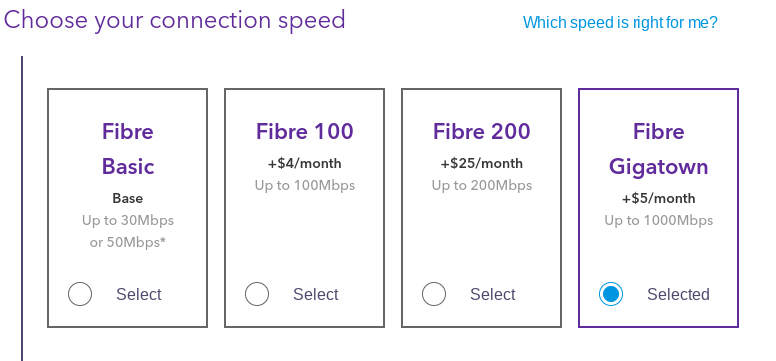Select the Fibre 200 radio button

[x=434, y=294]
